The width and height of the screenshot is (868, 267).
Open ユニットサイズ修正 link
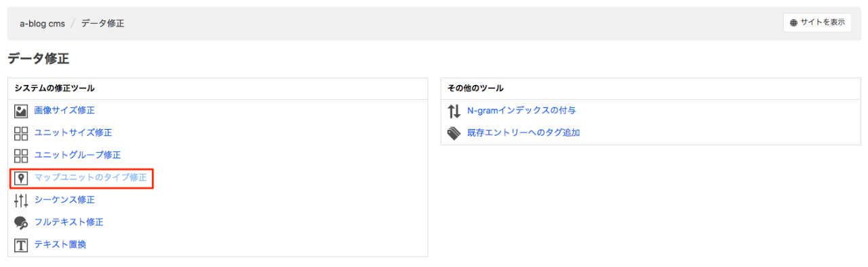pos(73,132)
